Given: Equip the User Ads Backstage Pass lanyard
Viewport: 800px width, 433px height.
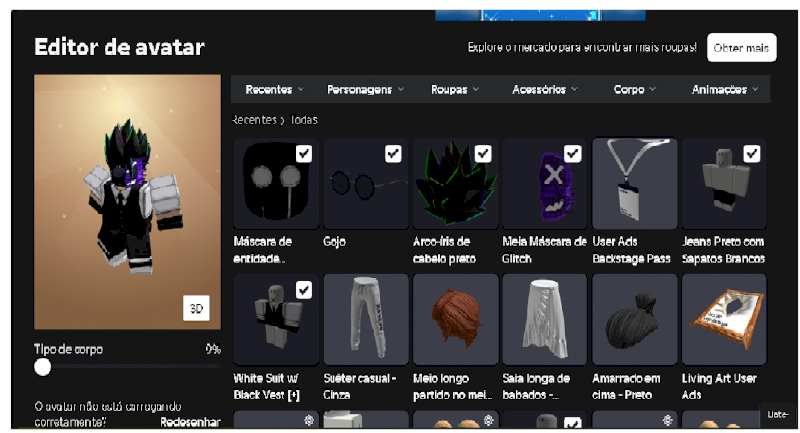Looking at the screenshot, I should point(635,184).
